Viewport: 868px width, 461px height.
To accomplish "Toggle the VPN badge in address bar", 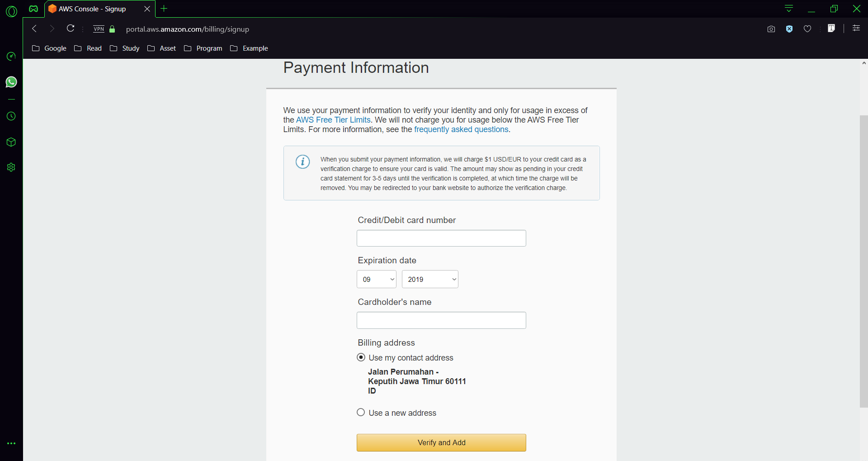I will click(99, 29).
